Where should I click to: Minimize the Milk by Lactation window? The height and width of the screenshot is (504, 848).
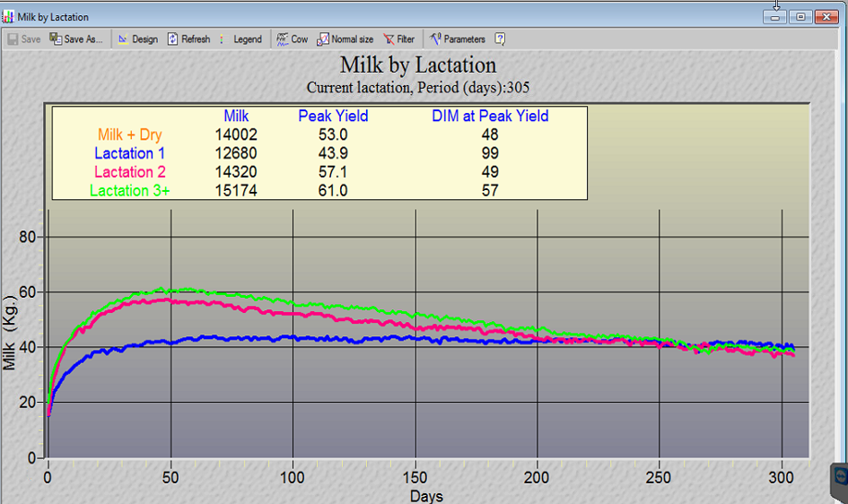tap(775, 17)
